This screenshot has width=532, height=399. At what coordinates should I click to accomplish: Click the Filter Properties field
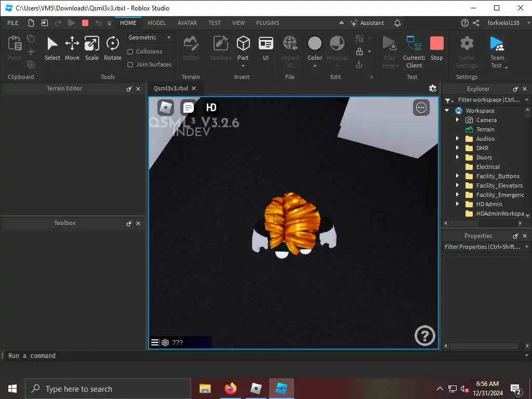(x=483, y=247)
